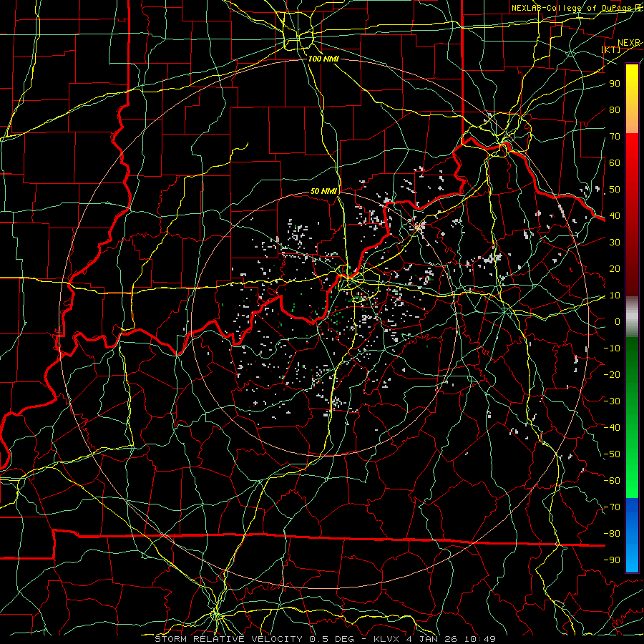This screenshot has height=644, width=644.
Task: Click the "20" value on the velocity scale
Action: pyautogui.click(x=615, y=269)
